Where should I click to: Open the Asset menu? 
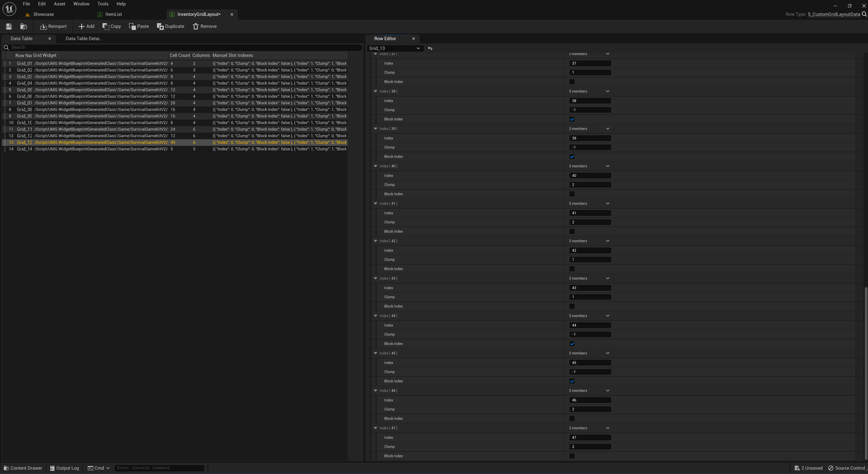pos(59,4)
